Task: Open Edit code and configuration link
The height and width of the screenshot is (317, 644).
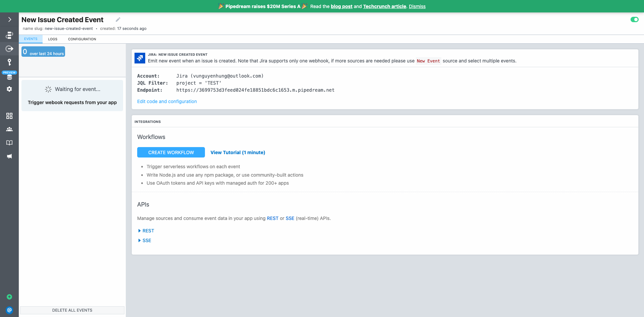Action: pyautogui.click(x=167, y=101)
